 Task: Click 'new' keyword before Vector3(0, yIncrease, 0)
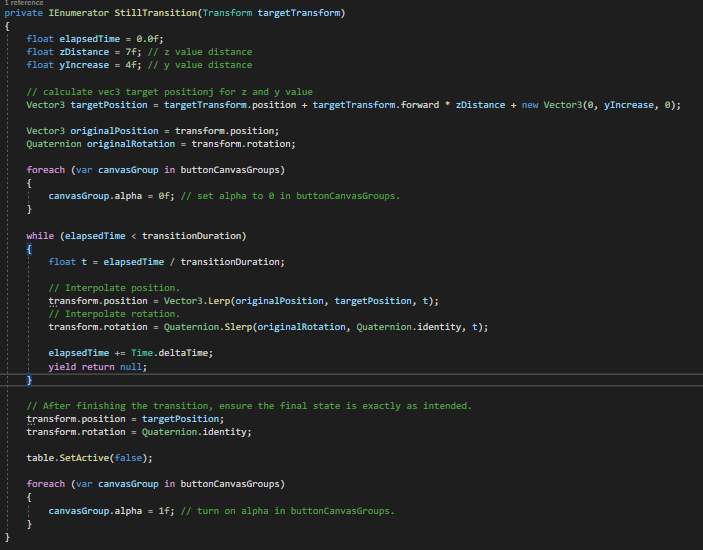coord(530,105)
